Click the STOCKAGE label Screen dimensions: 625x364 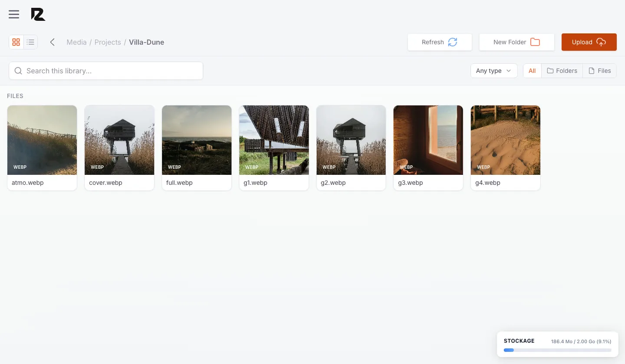519,341
